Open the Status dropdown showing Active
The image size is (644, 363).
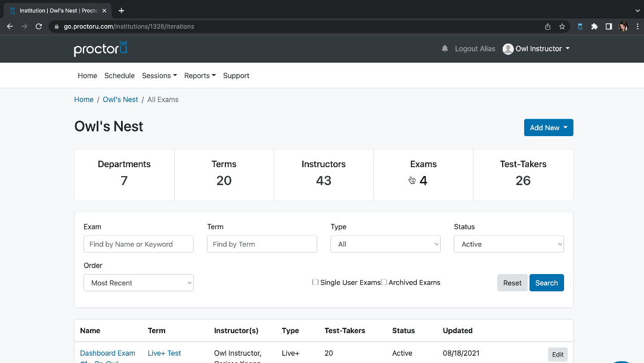[x=509, y=244]
